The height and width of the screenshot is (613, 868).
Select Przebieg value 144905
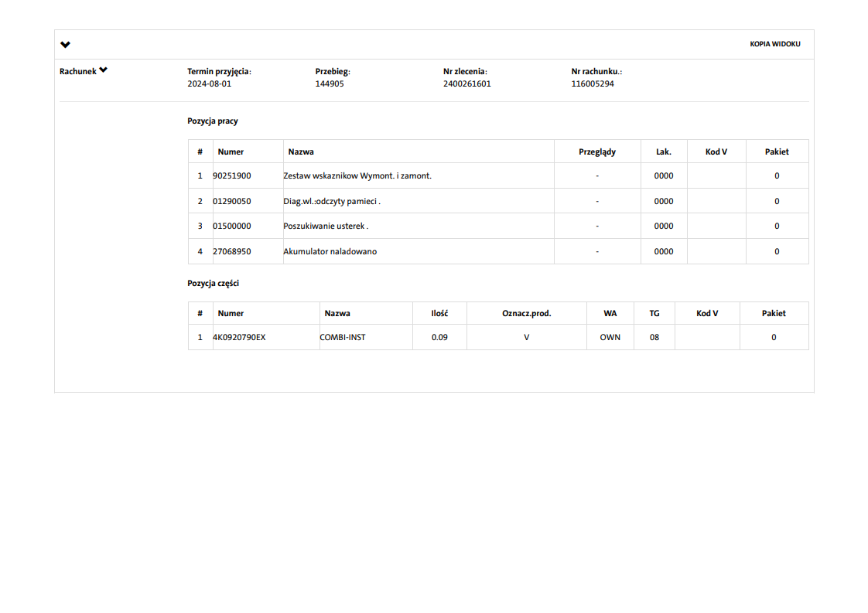(330, 84)
